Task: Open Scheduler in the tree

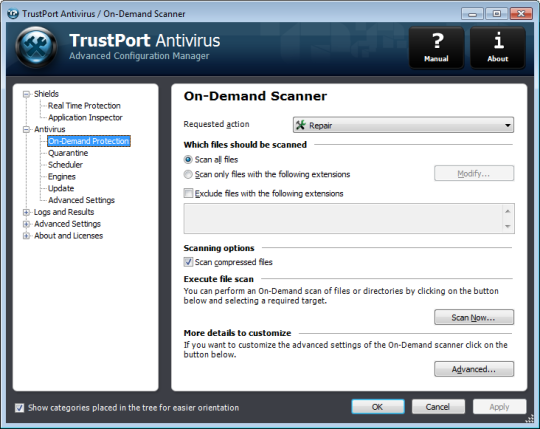Action: click(x=65, y=165)
